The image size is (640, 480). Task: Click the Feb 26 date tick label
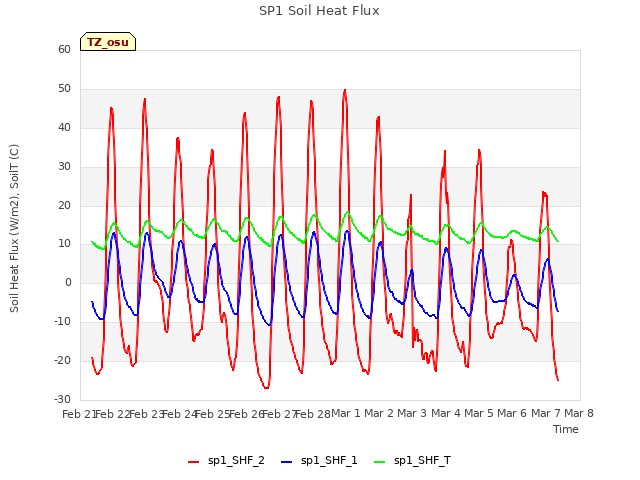[246, 414]
